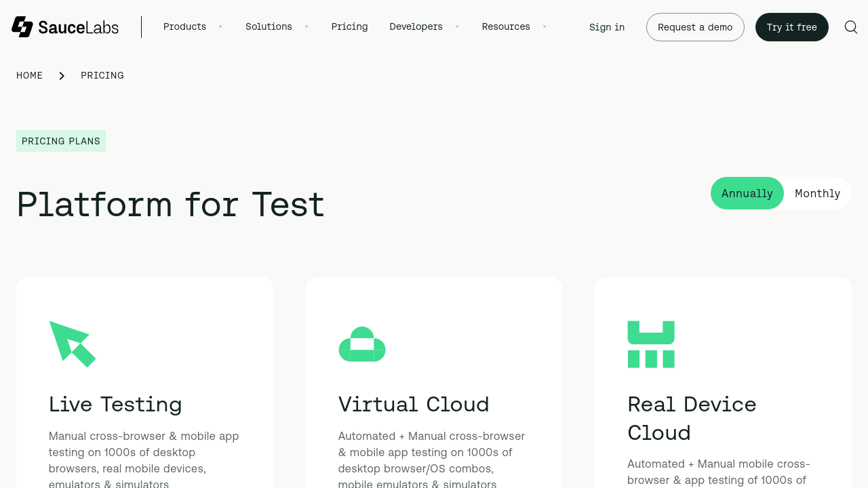Expand the Solutions menu
Screen dimensions: 868x488
(x=277, y=26)
